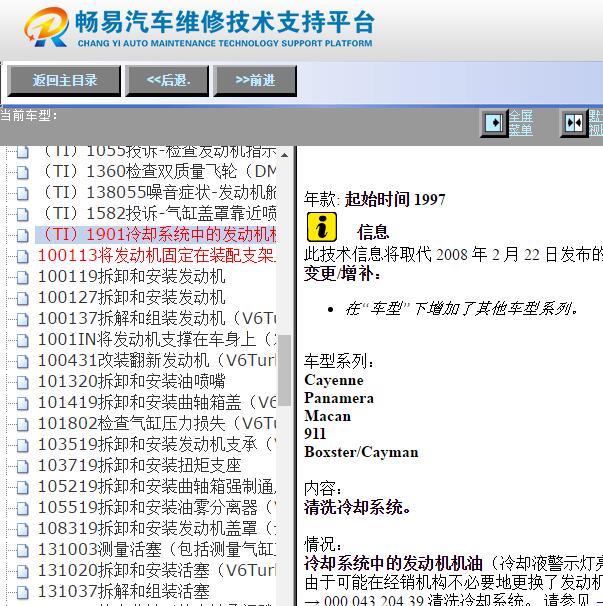Click the 911 model text

pyautogui.click(x=315, y=434)
